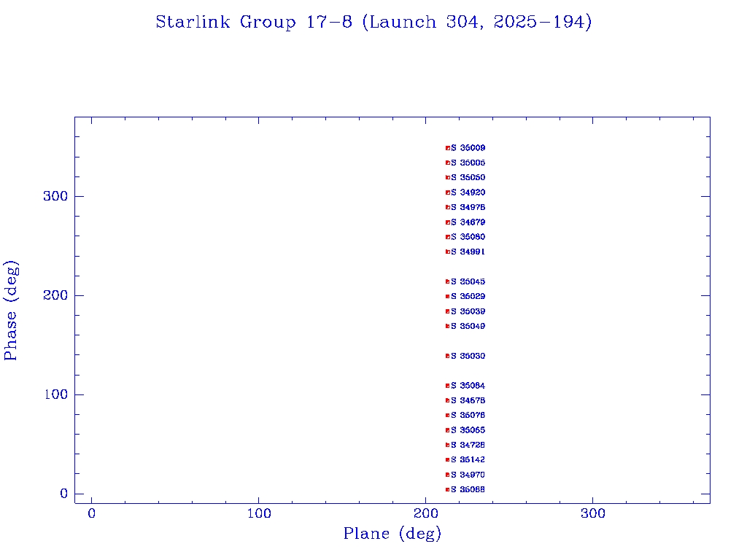
Task: Click the red data point for S 34991
Action: click(448, 252)
